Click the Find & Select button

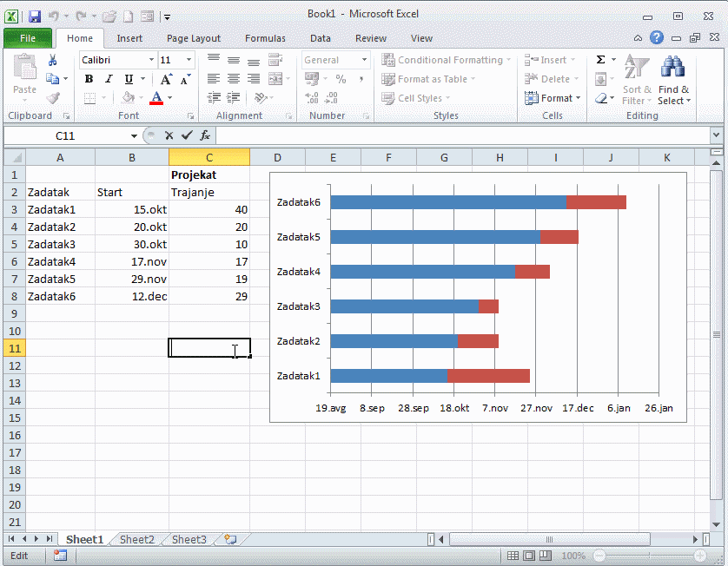[x=673, y=82]
